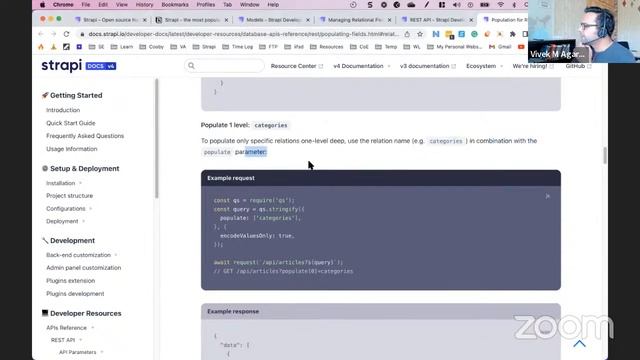Open the Strapi bookmarks folder
The width and height of the screenshot is (640, 360).
[x=204, y=47]
